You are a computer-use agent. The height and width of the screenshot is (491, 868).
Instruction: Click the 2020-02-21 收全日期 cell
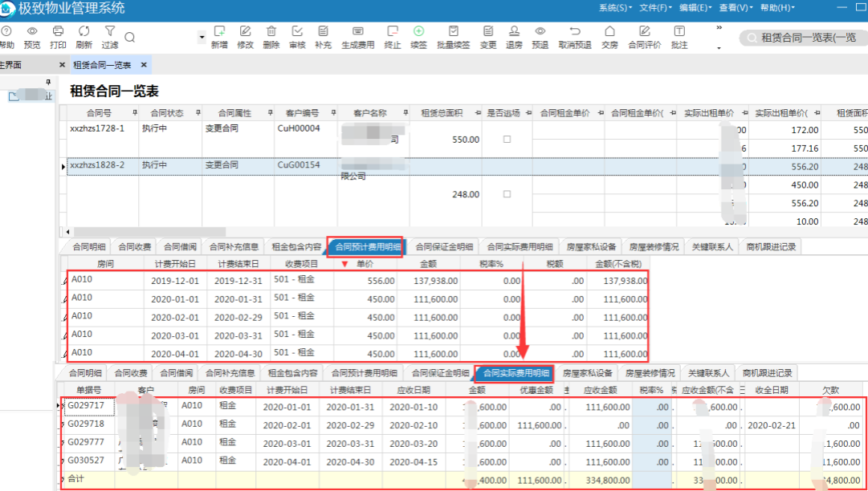(772, 426)
